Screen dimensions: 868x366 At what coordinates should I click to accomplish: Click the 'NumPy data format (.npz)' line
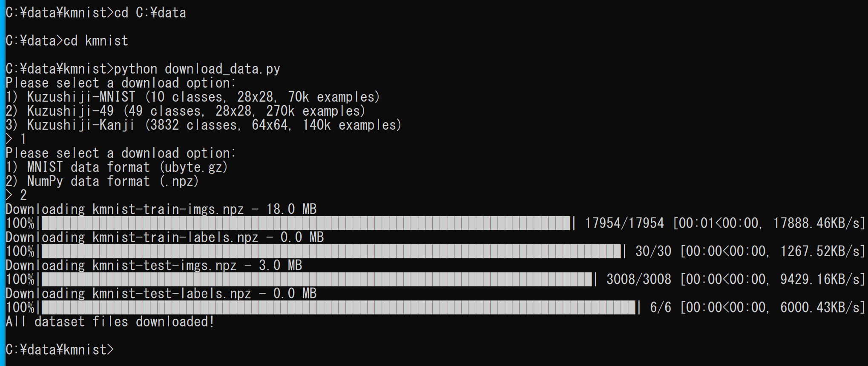(102, 181)
